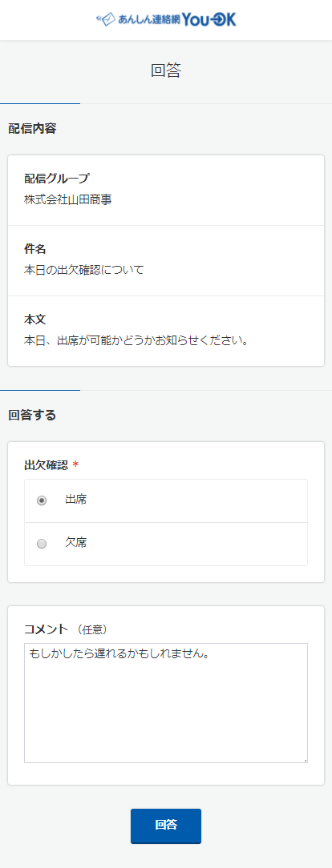Click the 件名 label
This screenshot has height=868, width=332.
(x=35, y=249)
